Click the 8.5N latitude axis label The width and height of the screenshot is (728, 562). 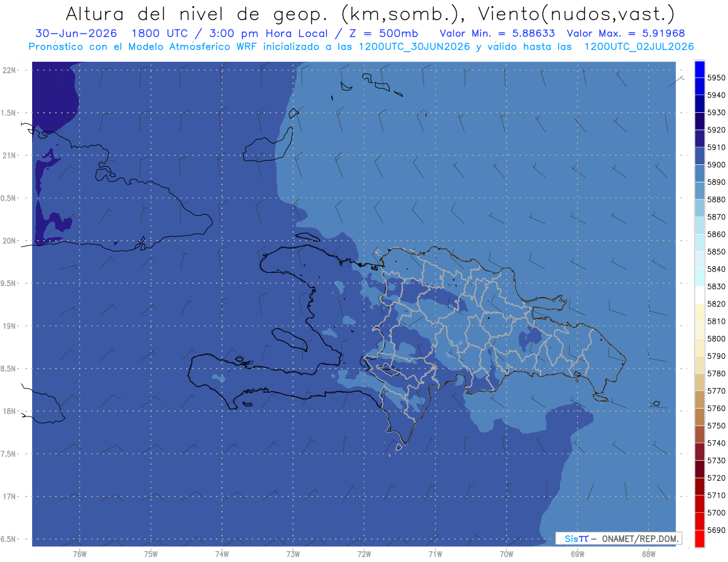pos(8,369)
